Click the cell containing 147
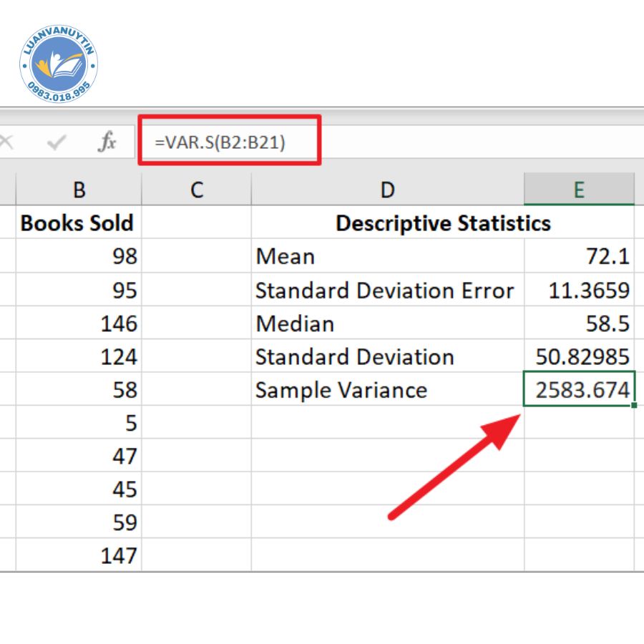This screenshot has height=644, width=644. click(79, 556)
